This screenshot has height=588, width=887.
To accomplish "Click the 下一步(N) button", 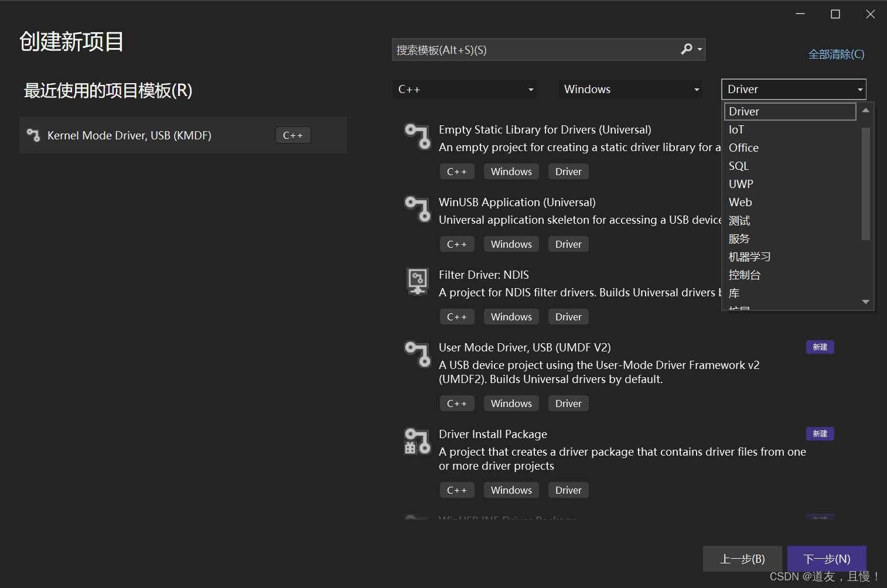I will point(826,559).
